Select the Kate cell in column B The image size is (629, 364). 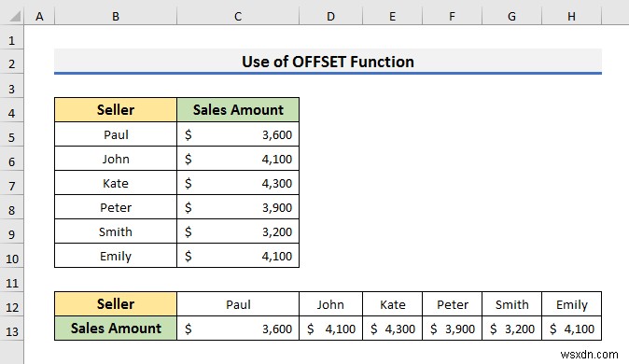click(x=116, y=183)
